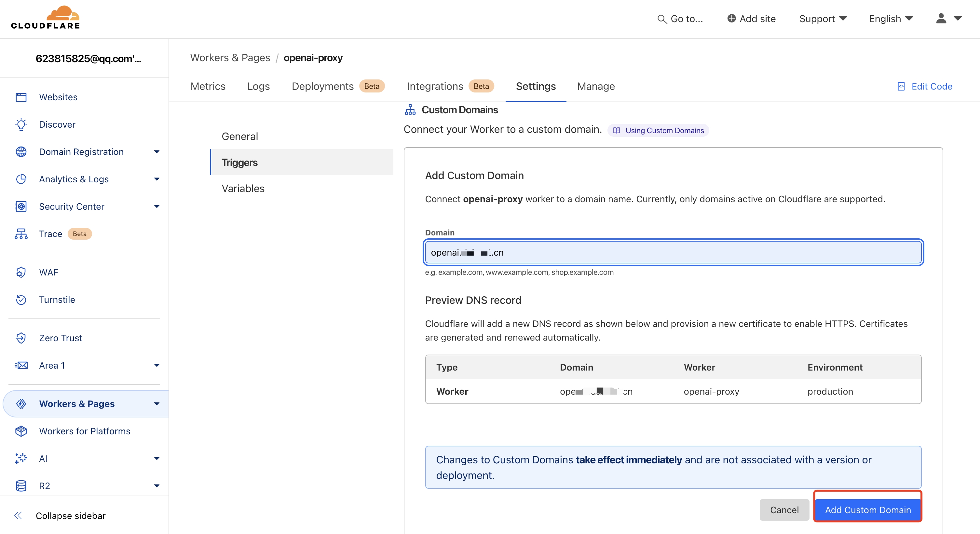The image size is (980, 534).
Task: Click the Analytics & Logs chart icon
Action: tap(21, 179)
